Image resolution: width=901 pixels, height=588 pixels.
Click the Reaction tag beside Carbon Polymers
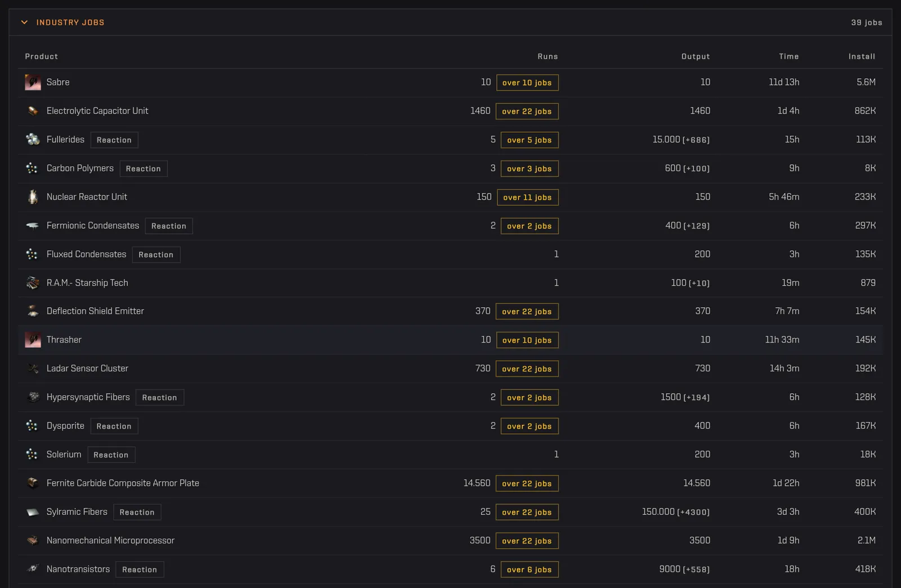point(144,169)
